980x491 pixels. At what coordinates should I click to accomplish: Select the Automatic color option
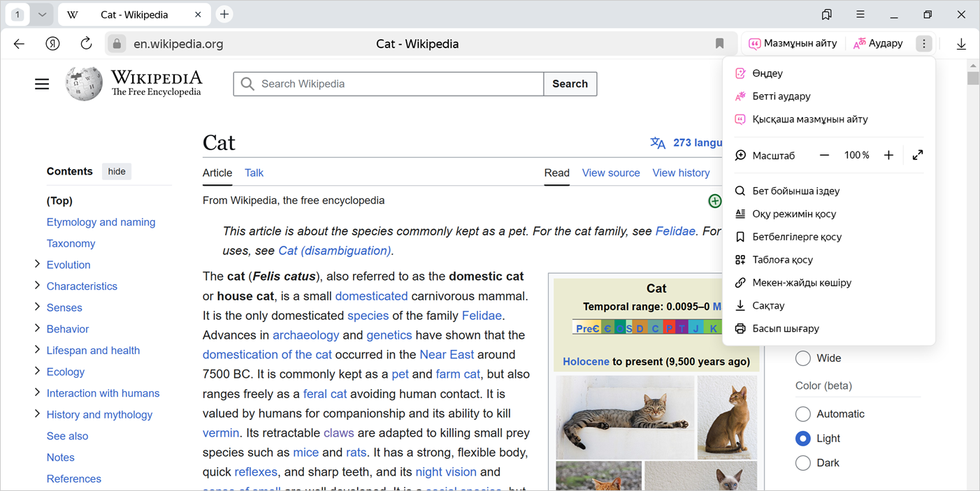pyautogui.click(x=802, y=414)
